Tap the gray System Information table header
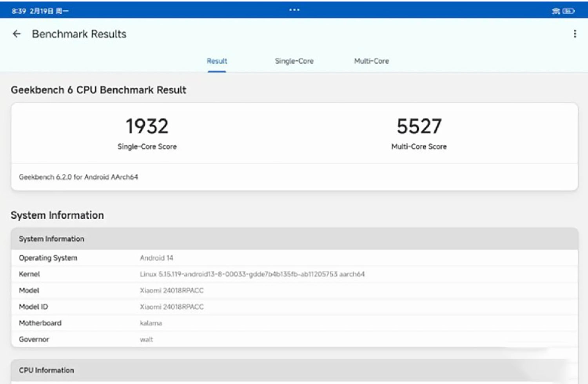 [294, 239]
